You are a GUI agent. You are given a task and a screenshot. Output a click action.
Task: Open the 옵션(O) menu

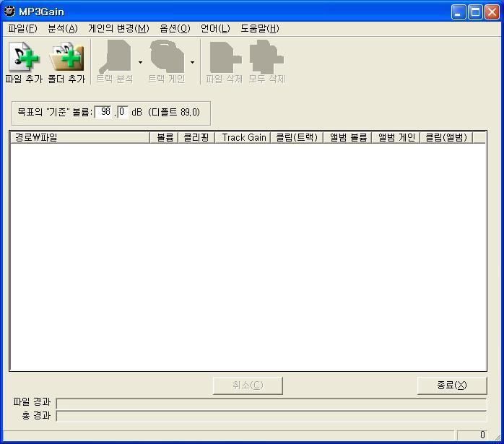coord(175,29)
